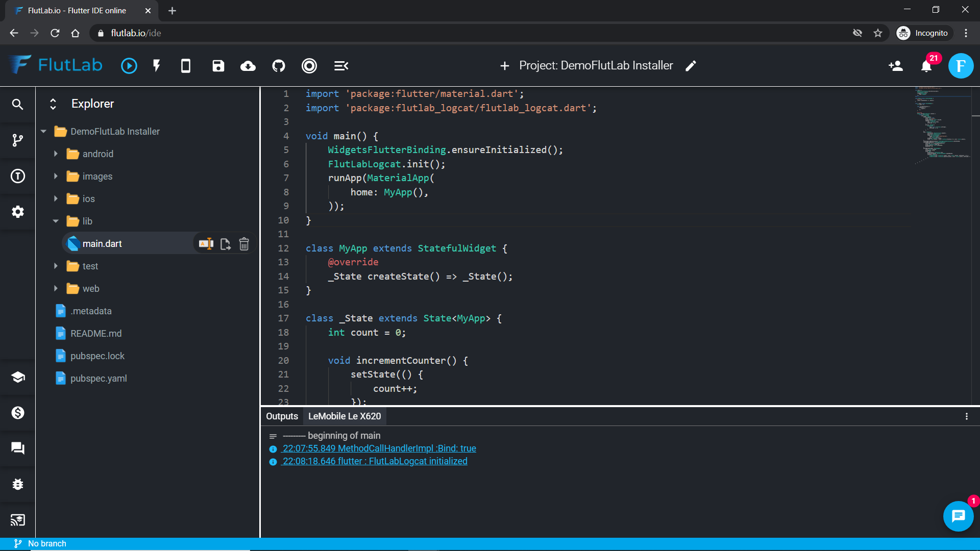This screenshot has width=980, height=551.
Task: Expand the web folder
Action: coord(56,289)
